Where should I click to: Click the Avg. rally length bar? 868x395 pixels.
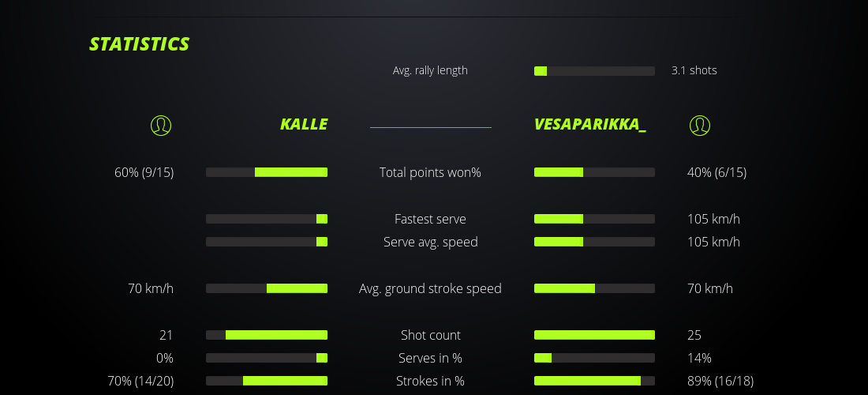tap(594, 71)
